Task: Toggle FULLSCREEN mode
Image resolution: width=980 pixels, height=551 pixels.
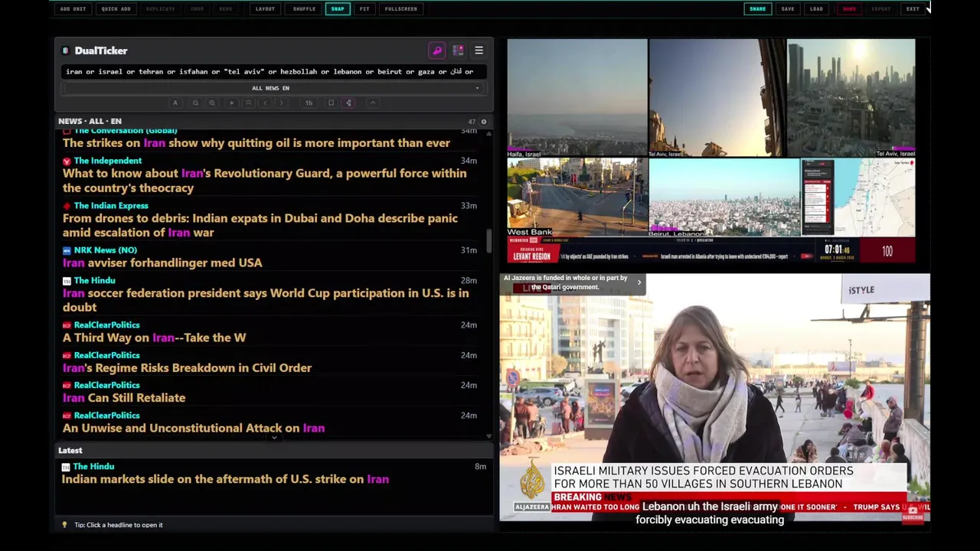Action: [x=401, y=9]
